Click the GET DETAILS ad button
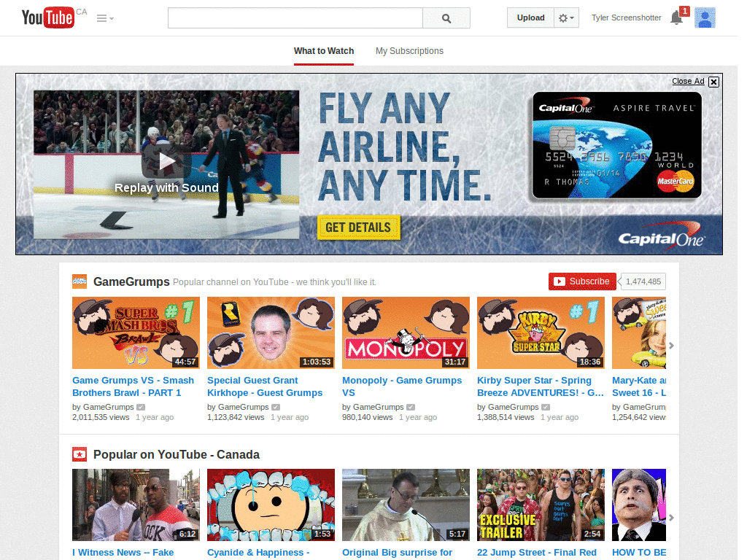Screen dimensions: 747x560 pos(358,227)
